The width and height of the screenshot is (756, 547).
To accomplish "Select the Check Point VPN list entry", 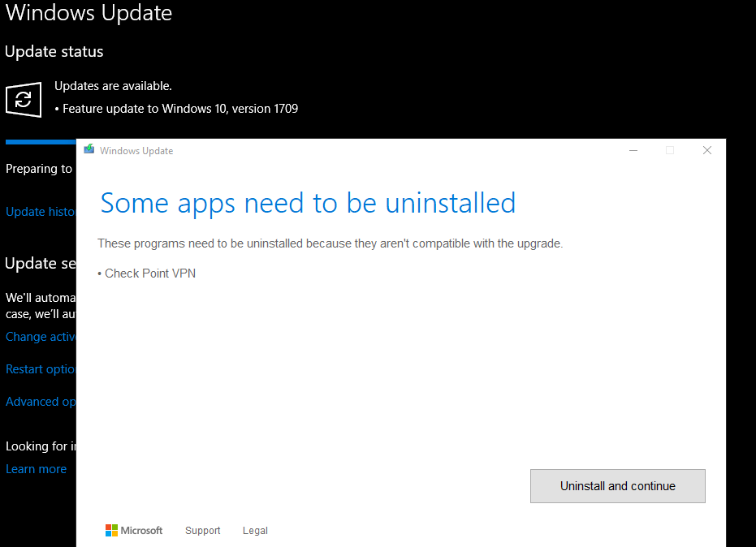I will [x=149, y=273].
